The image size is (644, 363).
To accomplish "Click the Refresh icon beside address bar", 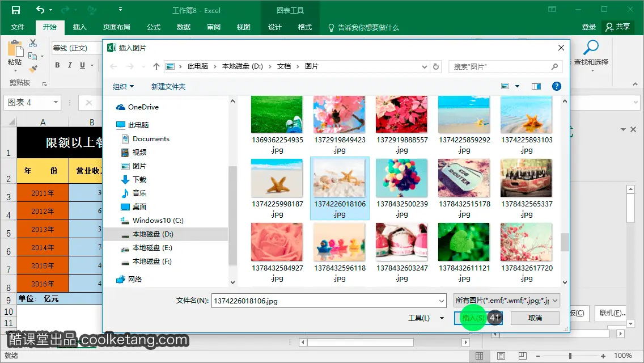I will pyautogui.click(x=436, y=66).
